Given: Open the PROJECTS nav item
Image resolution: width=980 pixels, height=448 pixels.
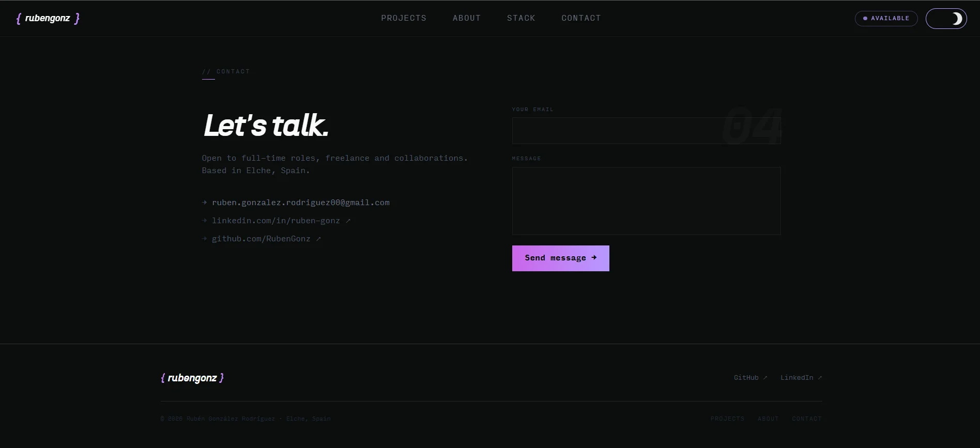Looking at the screenshot, I should 404,18.
